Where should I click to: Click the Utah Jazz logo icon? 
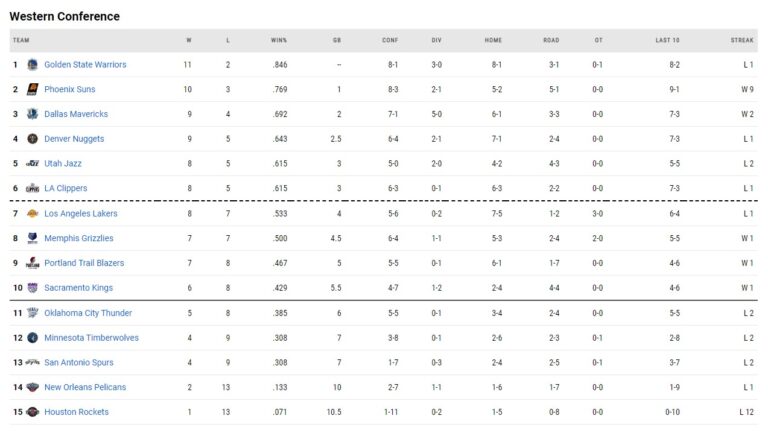[x=33, y=164]
